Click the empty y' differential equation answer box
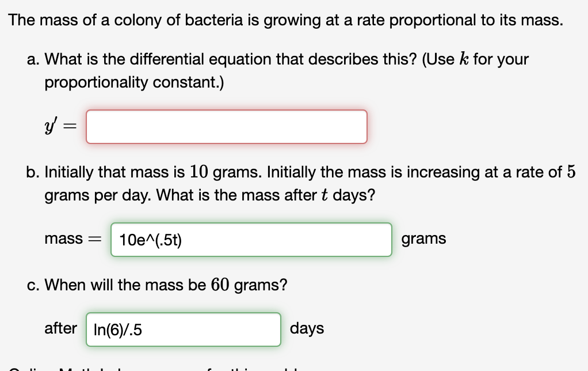The height and width of the screenshot is (371, 588). 226,126
